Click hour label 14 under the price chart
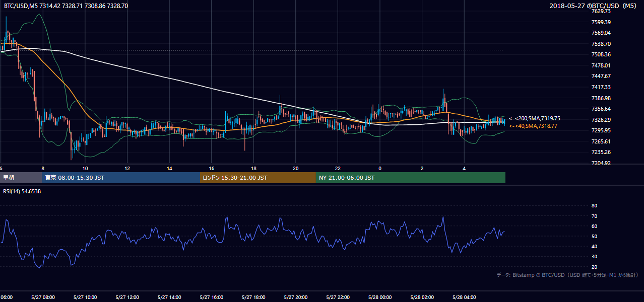Viewport: 644px width, 302px height. pyautogui.click(x=169, y=168)
